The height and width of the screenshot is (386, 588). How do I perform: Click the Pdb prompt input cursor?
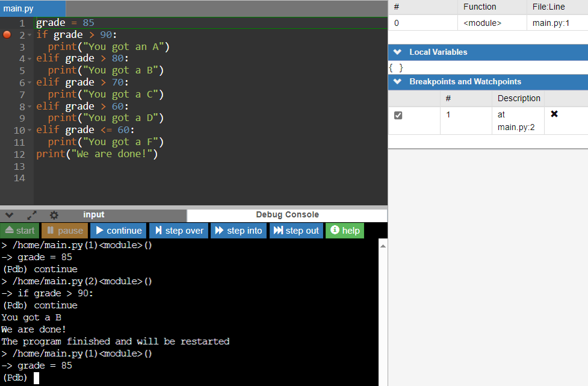click(36, 378)
